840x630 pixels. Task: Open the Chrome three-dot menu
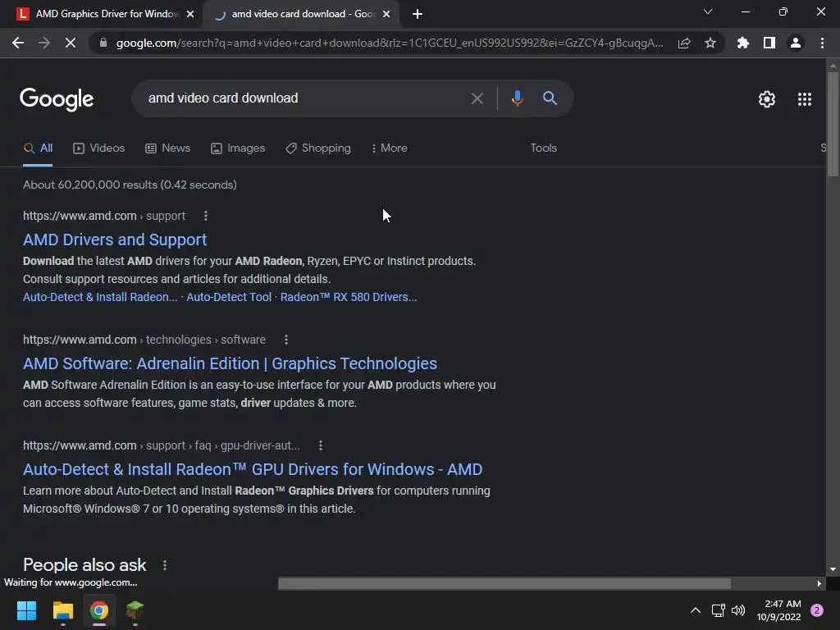(x=822, y=43)
